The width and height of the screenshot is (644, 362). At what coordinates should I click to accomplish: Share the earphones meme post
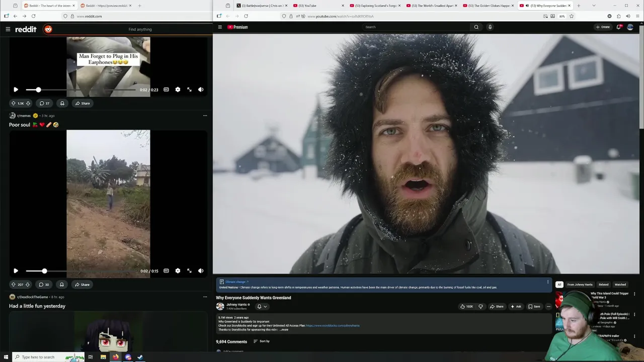click(82, 103)
